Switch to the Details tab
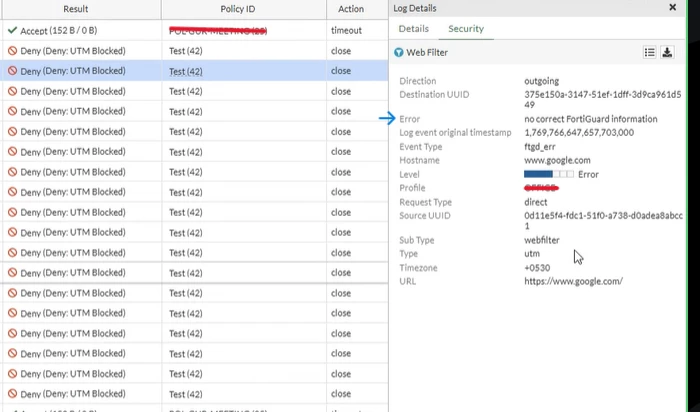Image resolution: width=700 pixels, height=412 pixels. point(413,29)
